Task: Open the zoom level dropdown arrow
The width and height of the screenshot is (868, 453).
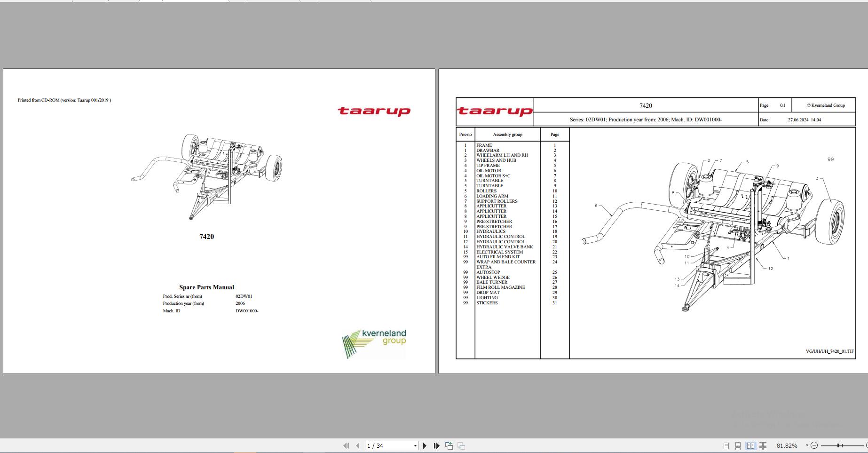Action: coord(807,445)
